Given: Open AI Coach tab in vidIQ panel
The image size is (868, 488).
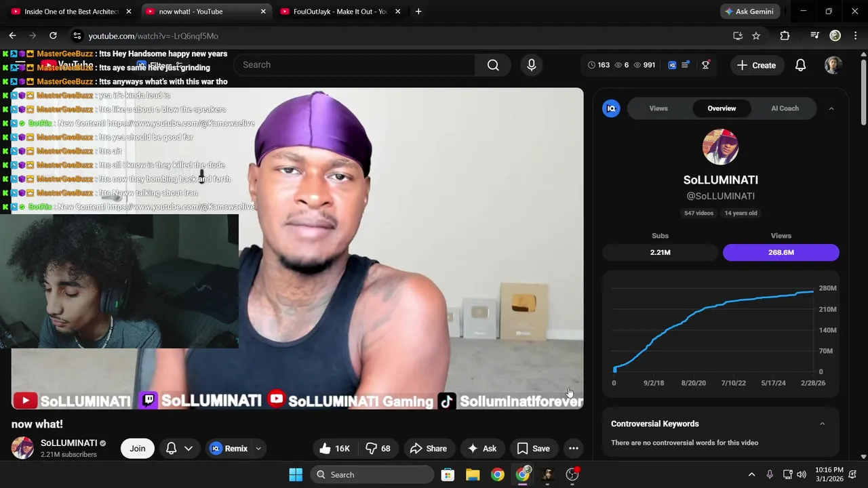Looking at the screenshot, I should (785, 108).
